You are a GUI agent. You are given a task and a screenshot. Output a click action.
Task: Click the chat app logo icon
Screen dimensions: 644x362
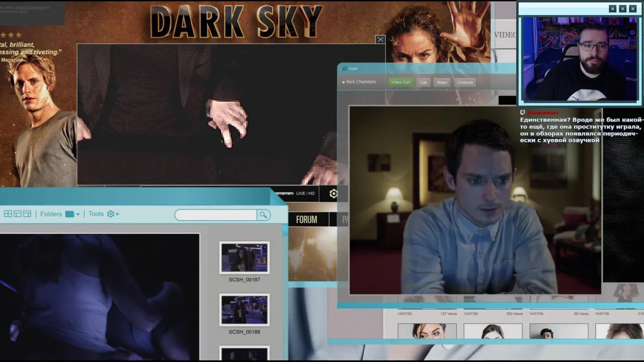click(345, 68)
